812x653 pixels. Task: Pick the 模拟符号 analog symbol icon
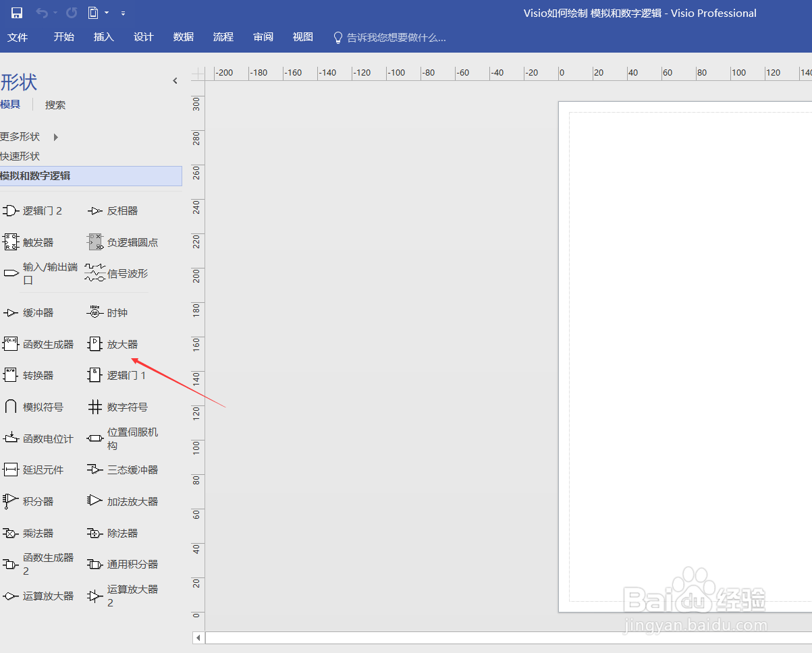tap(11, 407)
